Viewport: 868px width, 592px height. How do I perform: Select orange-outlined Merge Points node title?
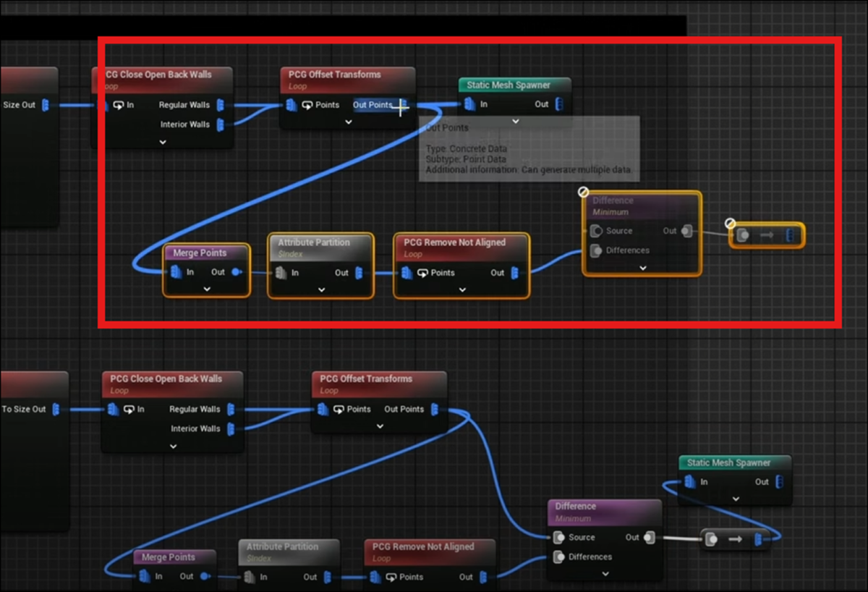pyautogui.click(x=200, y=253)
